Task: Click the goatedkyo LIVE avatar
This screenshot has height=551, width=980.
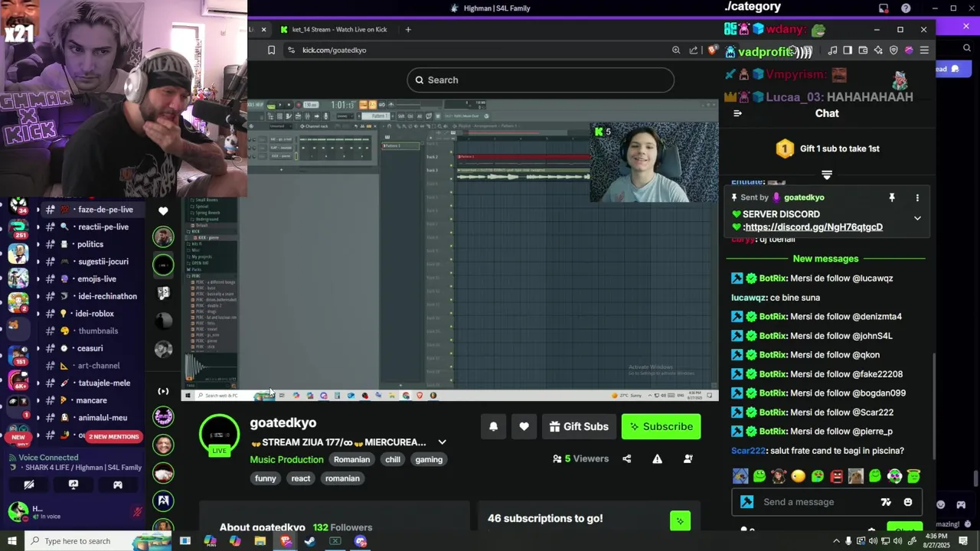Action: (x=219, y=434)
